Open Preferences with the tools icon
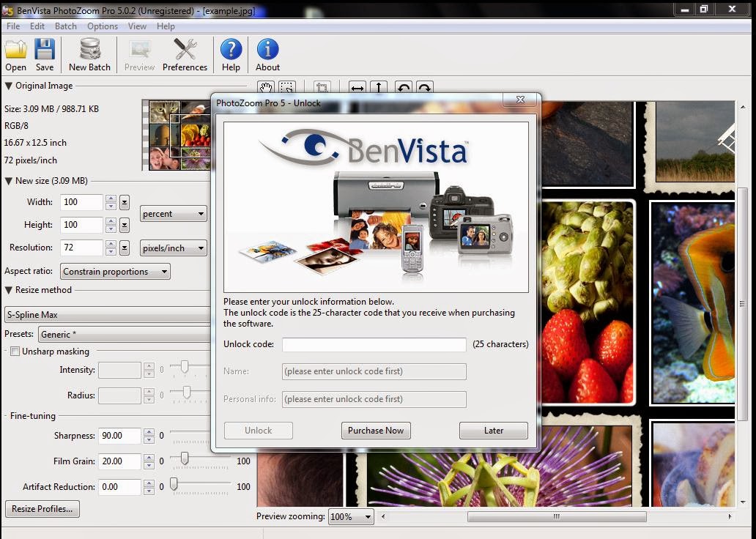756x539 pixels. (185, 55)
